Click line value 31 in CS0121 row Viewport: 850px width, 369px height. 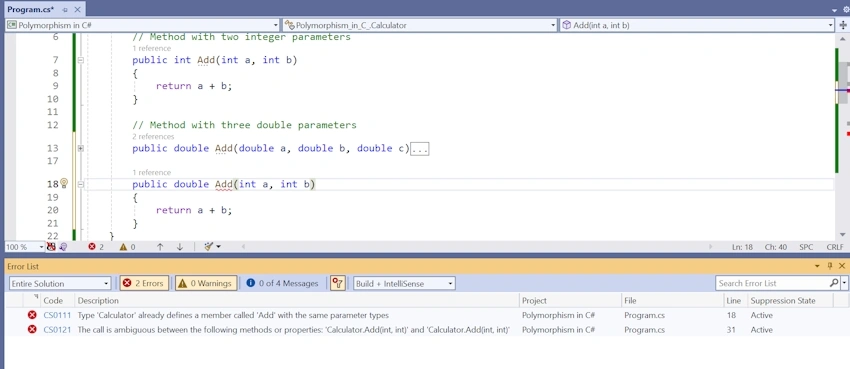(732, 329)
